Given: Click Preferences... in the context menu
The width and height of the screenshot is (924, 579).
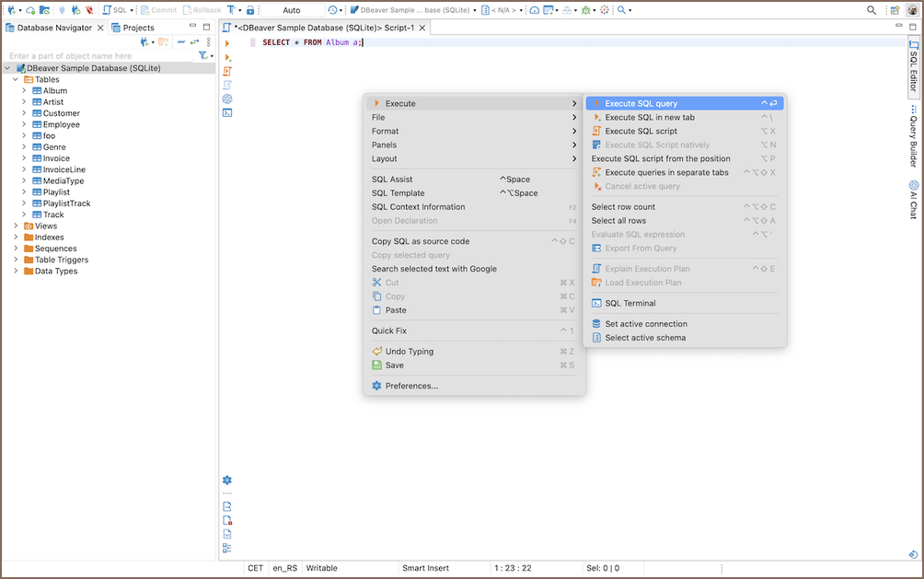Looking at the screenshot, I should pos(411,386).
